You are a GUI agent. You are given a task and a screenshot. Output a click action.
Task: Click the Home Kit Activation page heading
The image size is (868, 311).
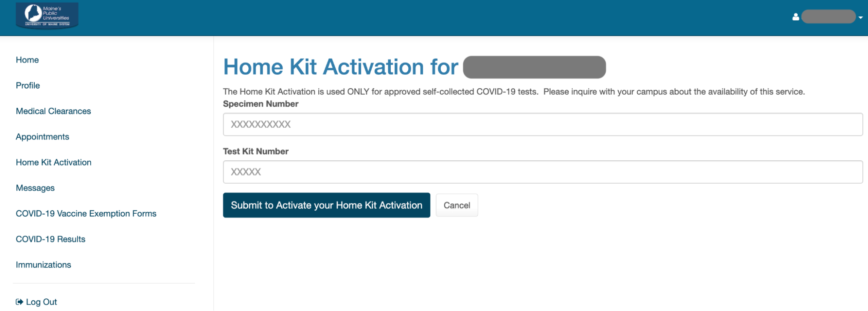[340, 67]
